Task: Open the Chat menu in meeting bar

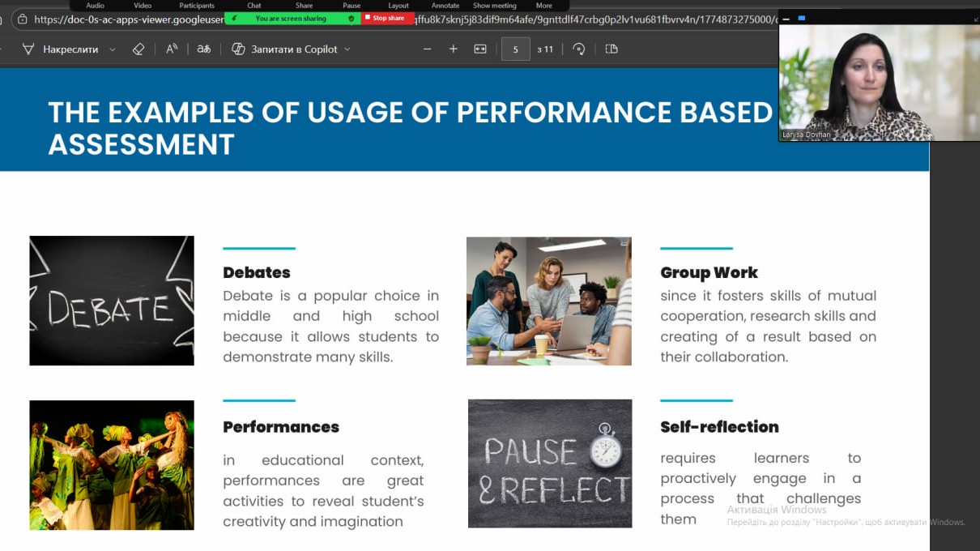Action: point(254,6)
